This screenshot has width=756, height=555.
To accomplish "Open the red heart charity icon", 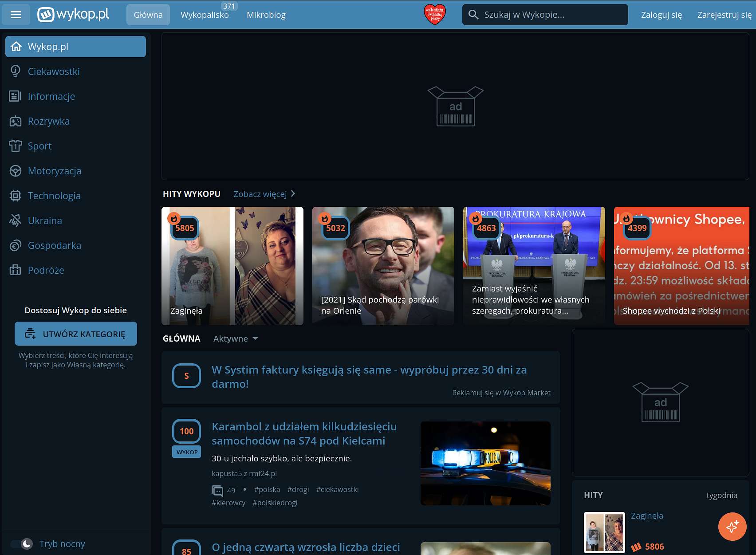I will pyautogui.click(x=435, y=15).
